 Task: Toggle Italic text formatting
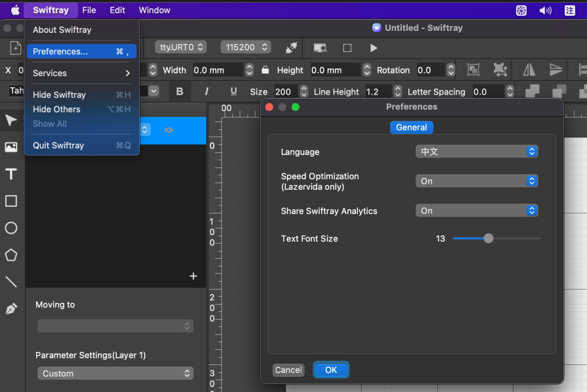(207, 91)
